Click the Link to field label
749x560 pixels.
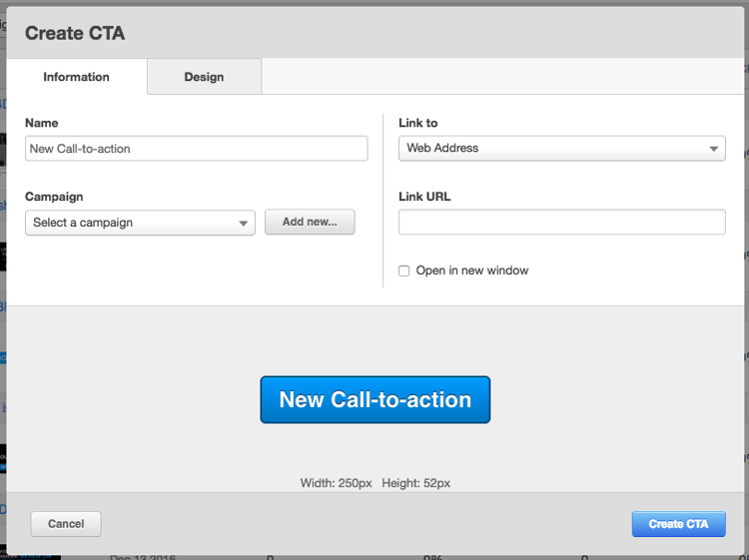pos(418,123)
